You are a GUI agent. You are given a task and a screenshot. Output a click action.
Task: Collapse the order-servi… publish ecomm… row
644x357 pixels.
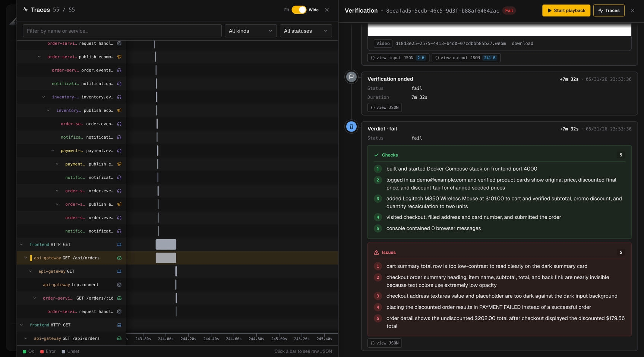[x=39, y=57]
